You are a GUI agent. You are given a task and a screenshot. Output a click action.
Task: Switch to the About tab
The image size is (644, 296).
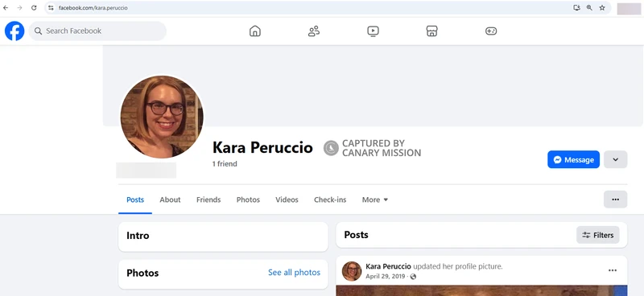170,200
